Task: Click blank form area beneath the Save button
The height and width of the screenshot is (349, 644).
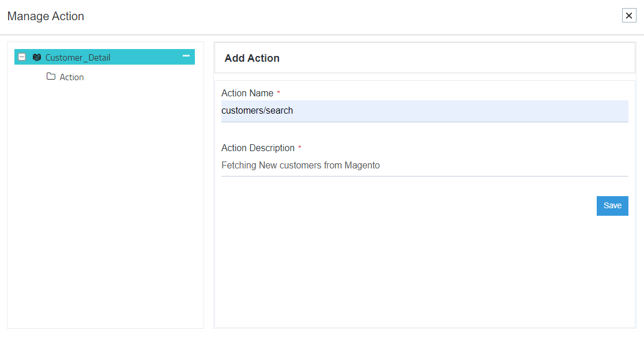Action: [424, 271]
